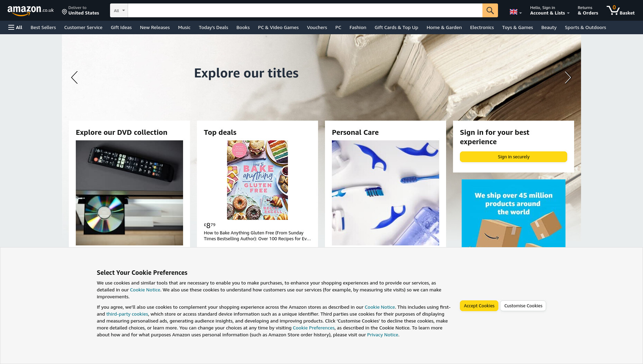Click into the main search input field
Viewport: 643px width, 364px height.
305,10
